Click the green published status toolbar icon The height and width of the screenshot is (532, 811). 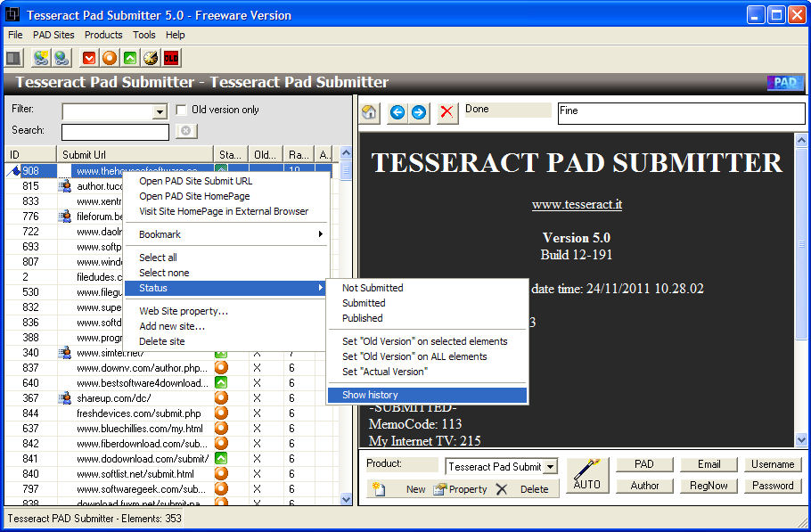coord(130,58)
